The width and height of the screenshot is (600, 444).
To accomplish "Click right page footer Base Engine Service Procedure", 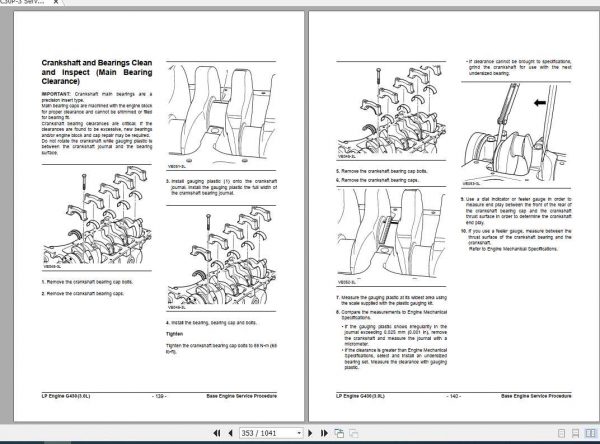I will (536, 396).
